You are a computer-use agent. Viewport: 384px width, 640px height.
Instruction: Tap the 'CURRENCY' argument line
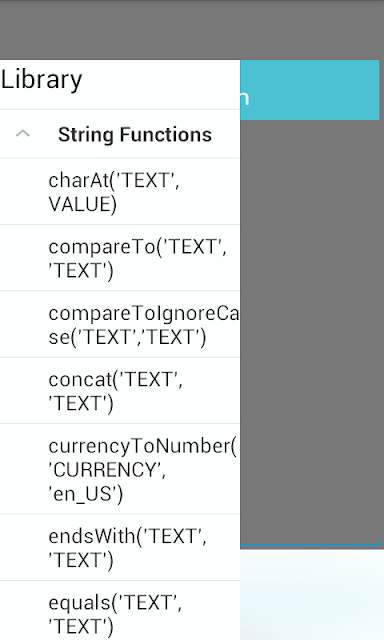click(107, 470)
